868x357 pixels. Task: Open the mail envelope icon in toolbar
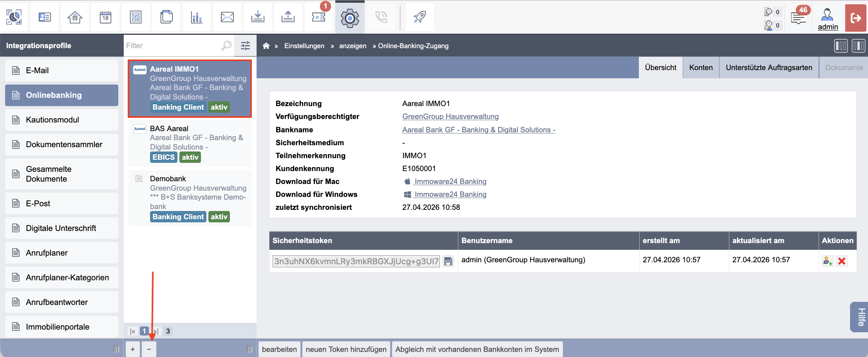227,17
